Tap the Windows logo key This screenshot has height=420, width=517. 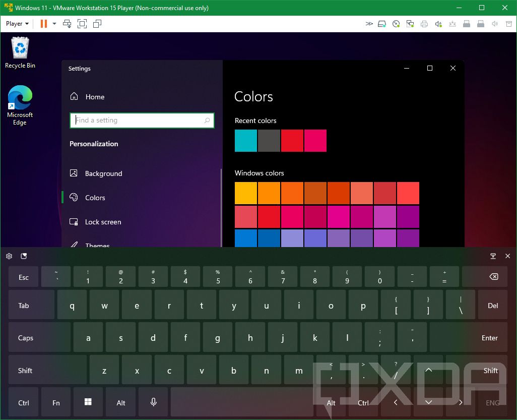(x=88, y=402)
